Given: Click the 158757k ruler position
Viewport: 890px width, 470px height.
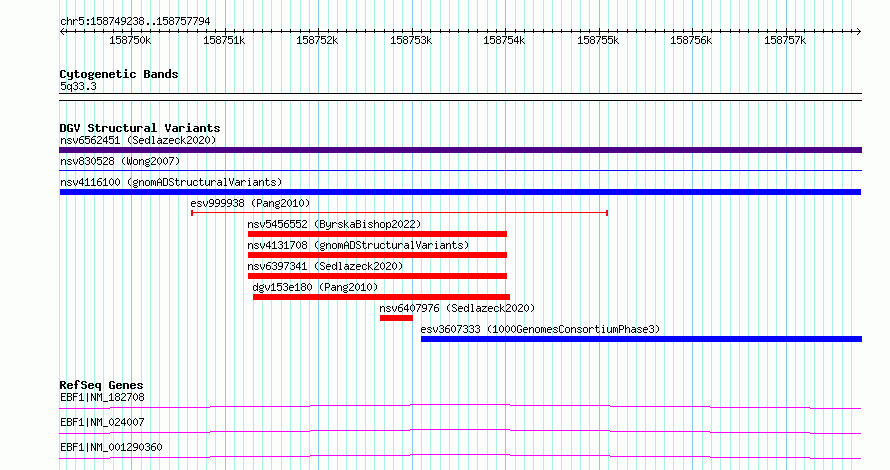Looking at the screenshot, I should 785,40.
